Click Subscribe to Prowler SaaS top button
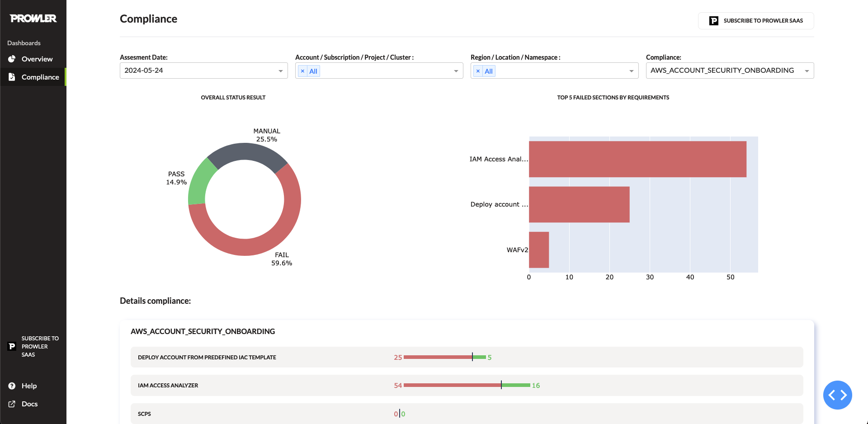This screenshot has width=868, height=424. point(756,21)
